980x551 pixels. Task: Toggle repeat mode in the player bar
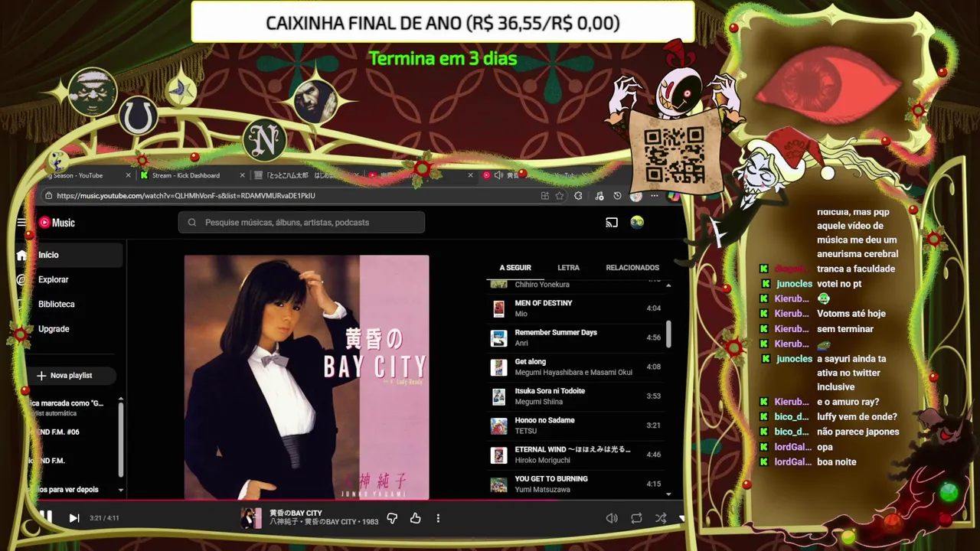pyautogui.click(x=636, y=518)
